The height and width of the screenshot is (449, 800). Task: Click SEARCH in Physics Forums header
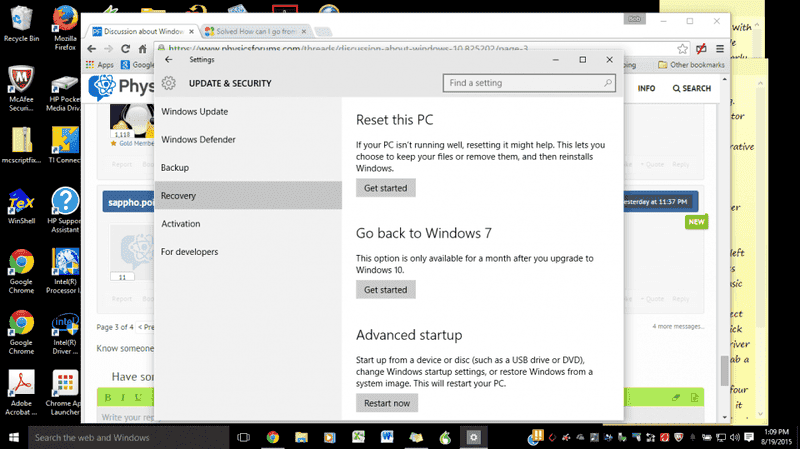[x=692, y=88]
